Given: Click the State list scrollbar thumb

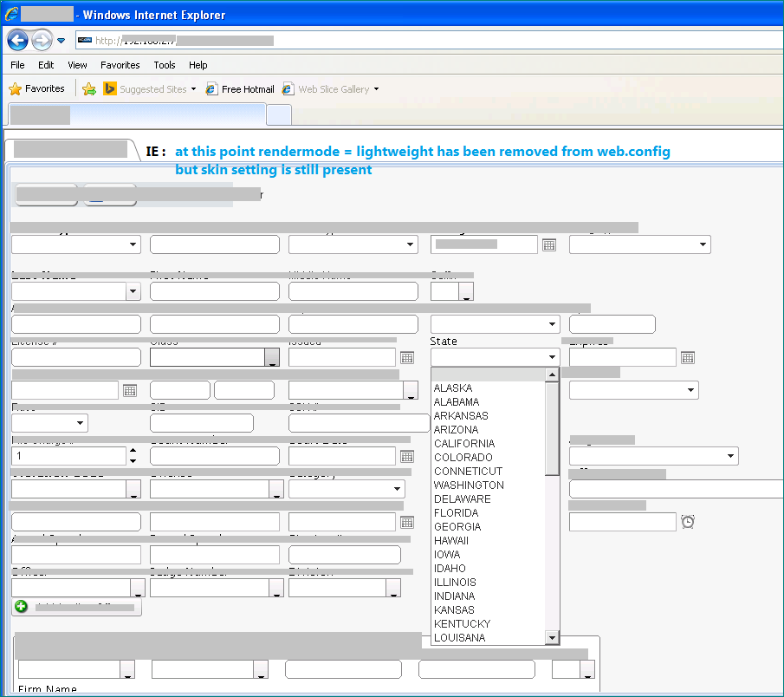Looking at the screenshot, I should point(552,429).
